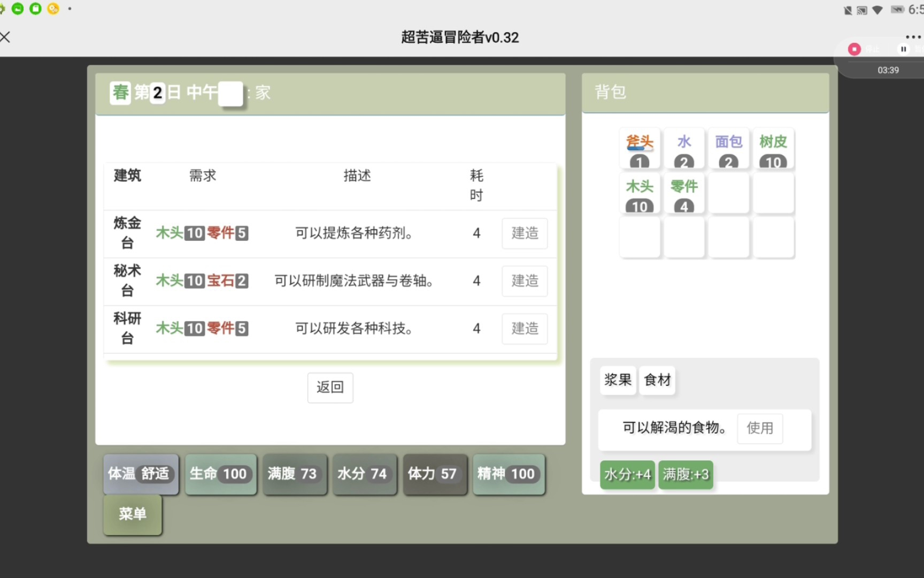The height and width of the screenshot is (578, 924).
Task: Click the cast screen icon in status bar
Action: pyautogui.click(x=861, y=10)
